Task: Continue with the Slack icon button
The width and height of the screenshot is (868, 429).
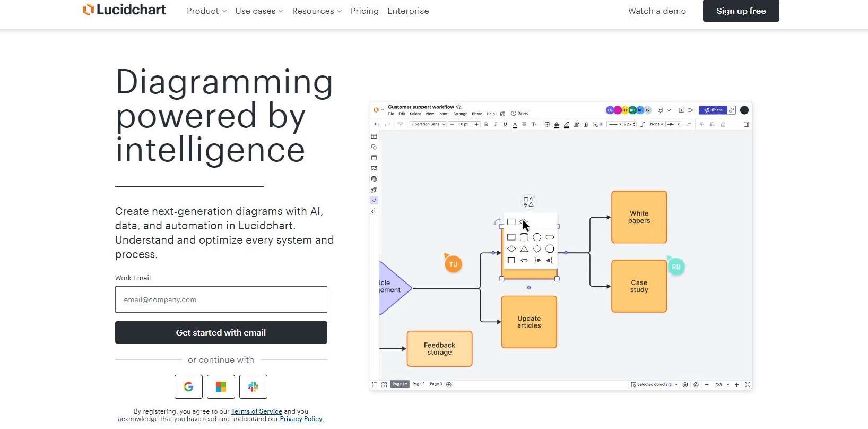Action: click(253, 387)
